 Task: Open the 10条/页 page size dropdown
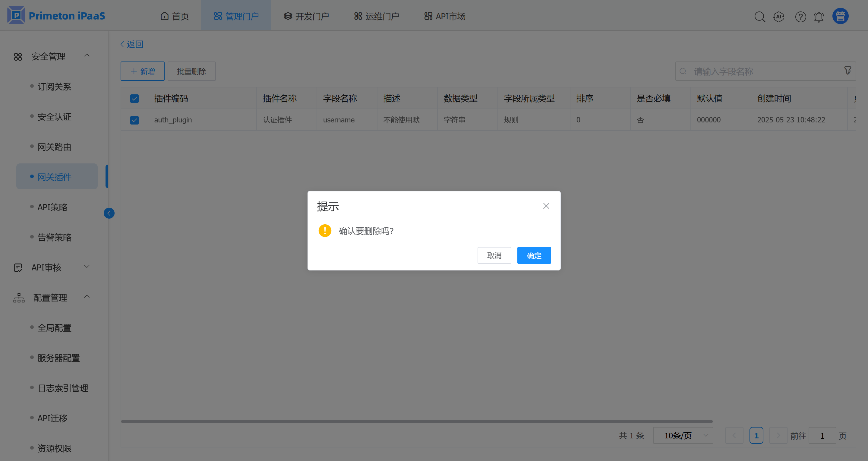(x=683, y=435)
